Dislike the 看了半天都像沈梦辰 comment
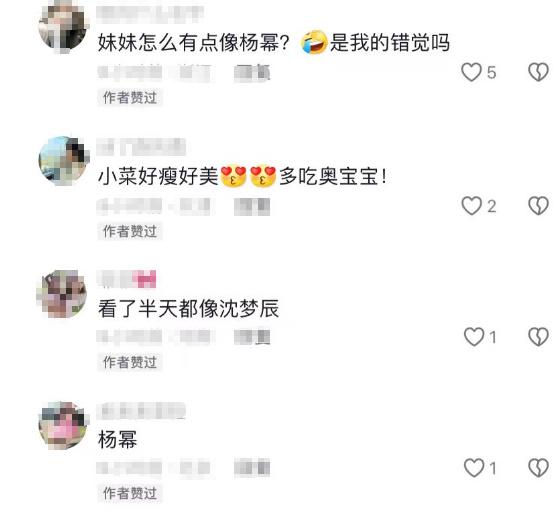The height and width of the screenshot is (511, 555). coord(538,337)
